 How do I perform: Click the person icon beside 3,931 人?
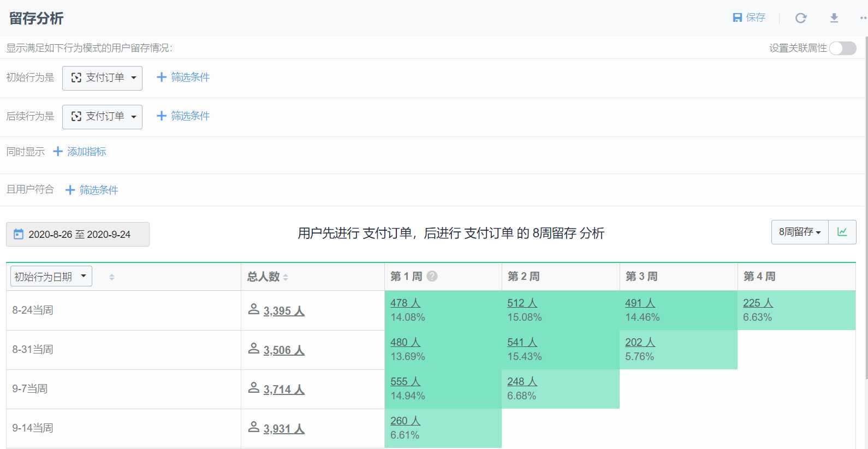coord(253,427)
